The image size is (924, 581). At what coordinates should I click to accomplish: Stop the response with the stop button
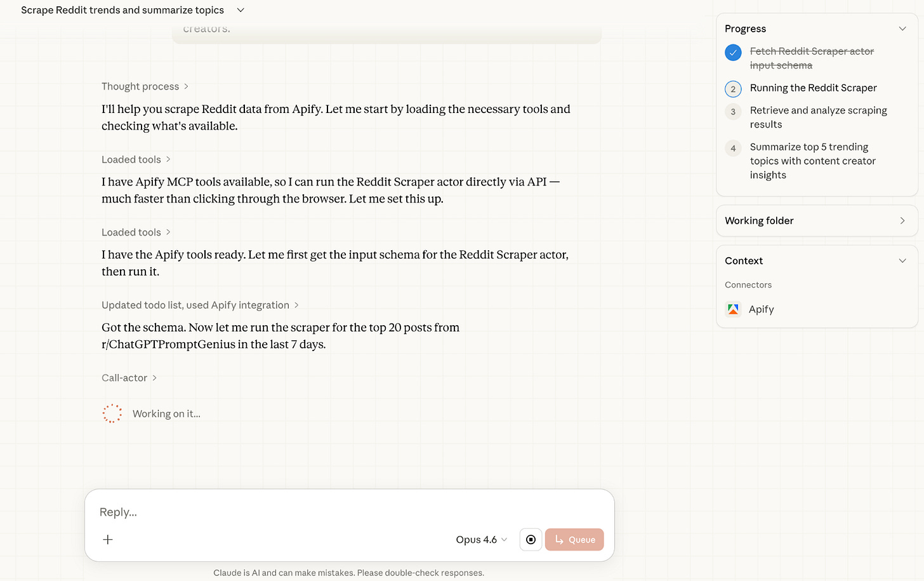click(x=531, y=540)
